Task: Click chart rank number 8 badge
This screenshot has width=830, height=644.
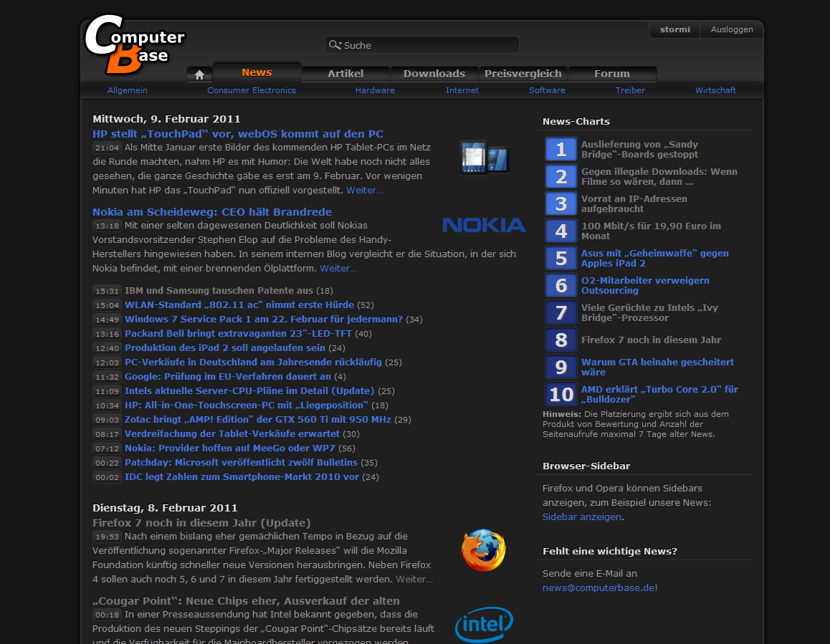Action: (x=561, y=340)
